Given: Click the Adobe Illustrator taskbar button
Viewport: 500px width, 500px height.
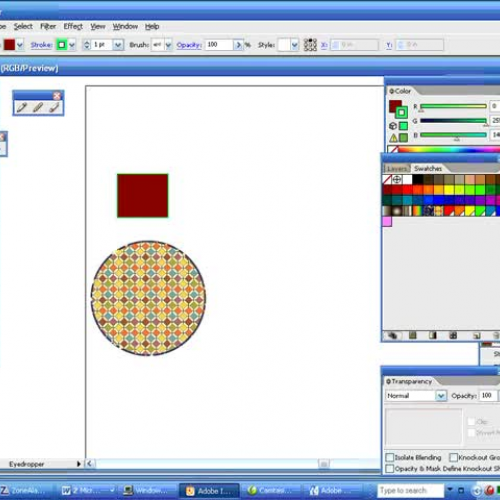Looking at the screenshot, I should pyautogui.click(x=208, y=490).
